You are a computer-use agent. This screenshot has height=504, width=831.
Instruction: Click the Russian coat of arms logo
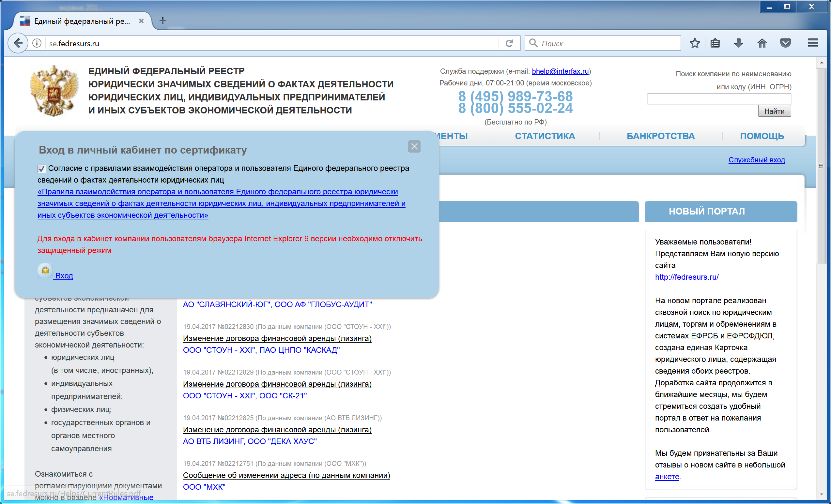[54, 91]
